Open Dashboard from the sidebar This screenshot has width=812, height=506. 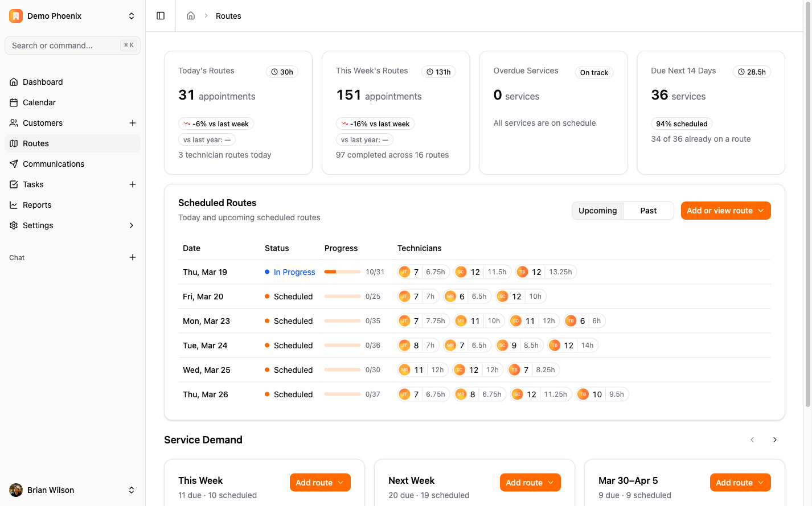[43, 82]
